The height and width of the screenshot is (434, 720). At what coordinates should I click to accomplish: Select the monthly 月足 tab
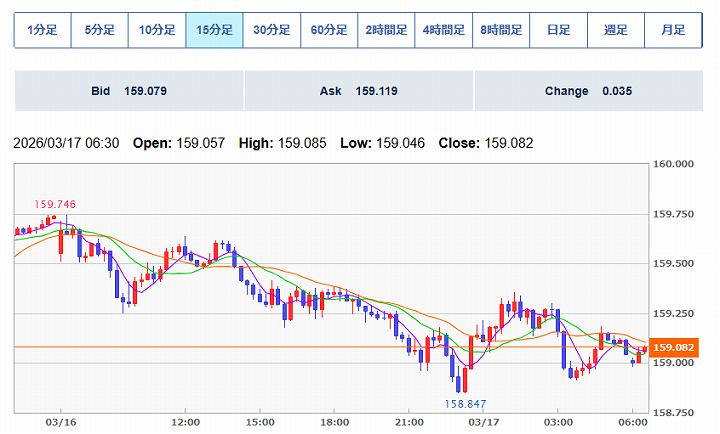coord(673,30)
